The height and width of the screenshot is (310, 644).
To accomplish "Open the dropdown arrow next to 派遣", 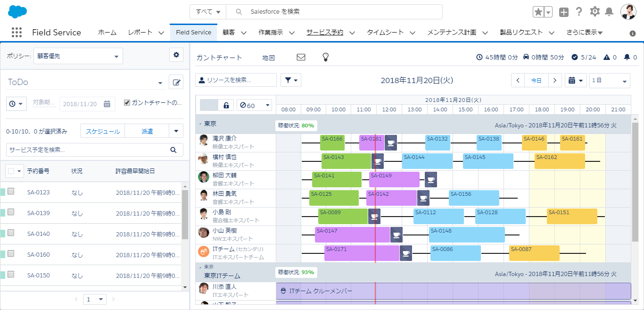I will 176,131.
